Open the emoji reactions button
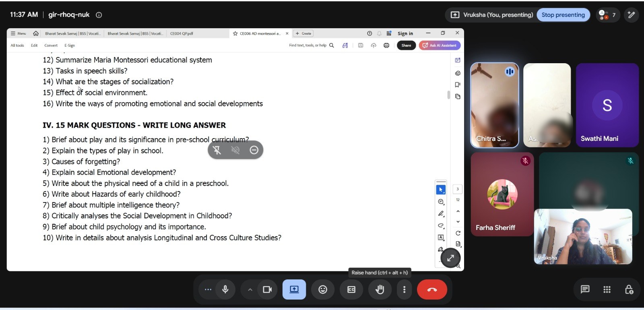Screen dimensions: 644x310 [x=323, y=289]
